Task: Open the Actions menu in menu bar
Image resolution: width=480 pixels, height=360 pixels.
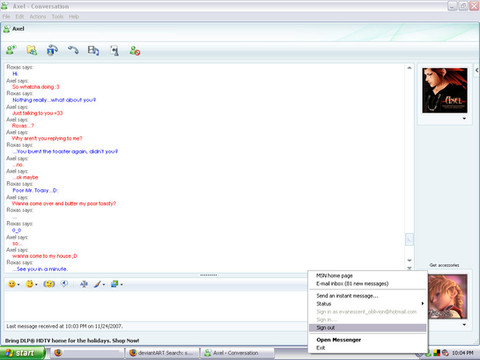Action: [x=38, y=16]
